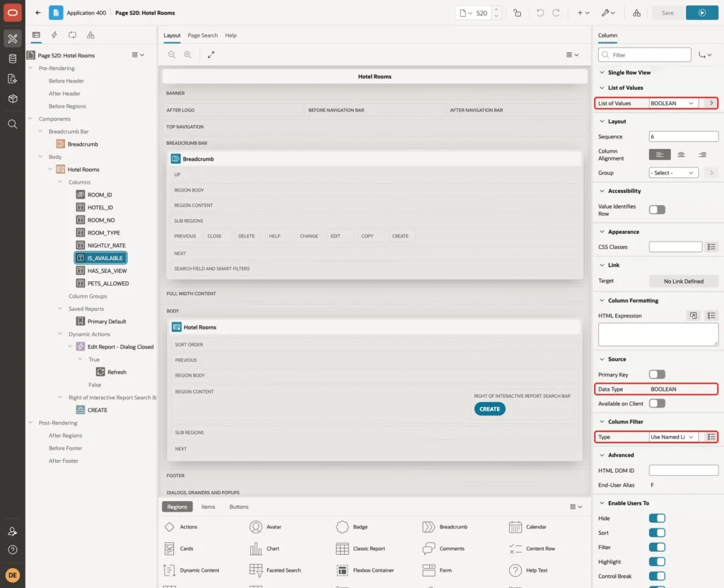Switch to the Page Search tab
The width and height of the screenshot is (724, 588).
pos(202,35)
